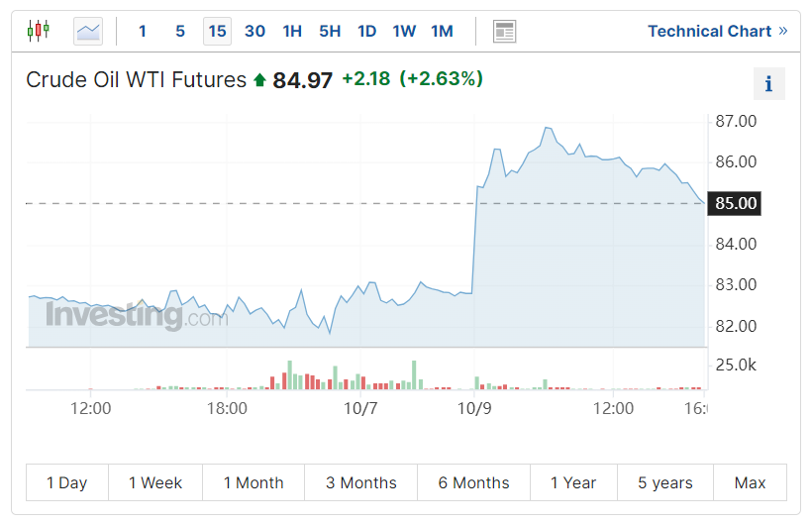Switch to the 6 Months range
812x524 pixels.
point(473,482)
